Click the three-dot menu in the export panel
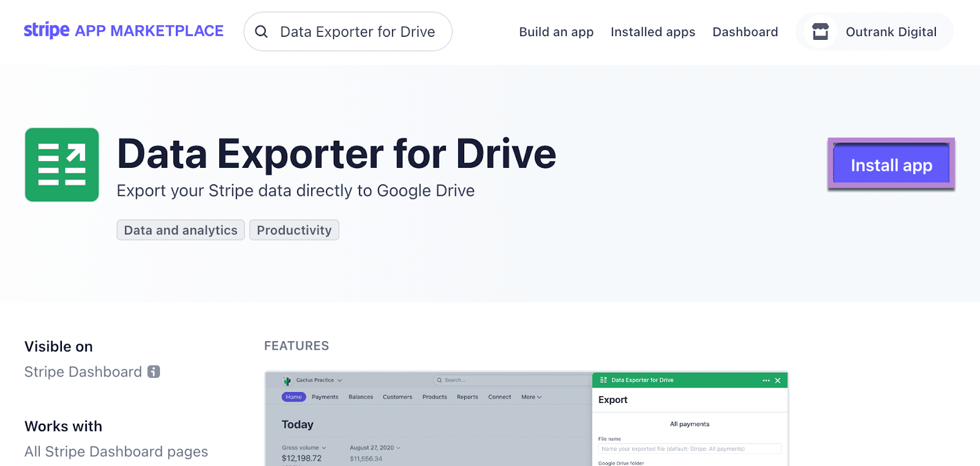Image resolution: width=980 pixels, height=466 pixels. tap(766, 380)
